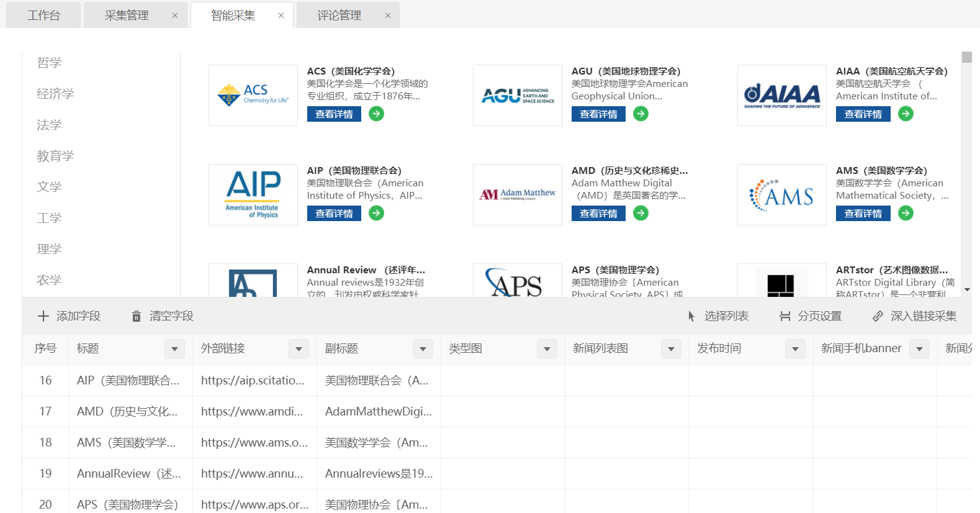Click the green arrow next to AMD
The width and height of the screenshot is (980, 513).
[x=641, y=213]
